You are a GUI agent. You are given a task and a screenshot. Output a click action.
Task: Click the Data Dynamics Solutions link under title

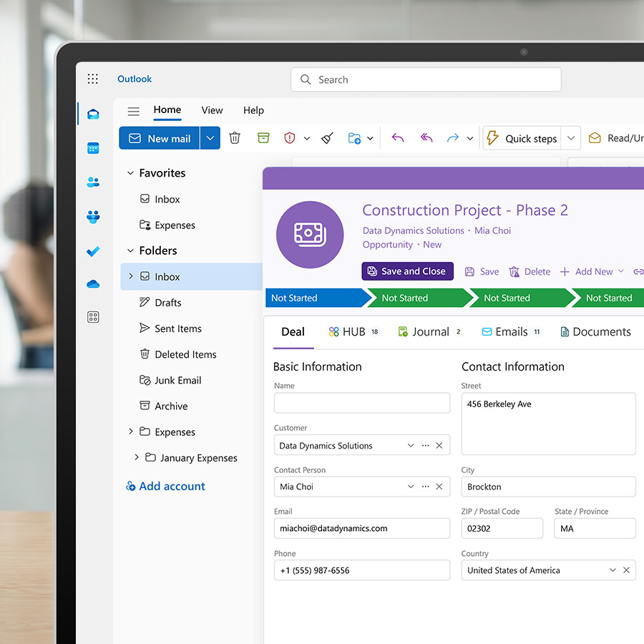point(413,230)
